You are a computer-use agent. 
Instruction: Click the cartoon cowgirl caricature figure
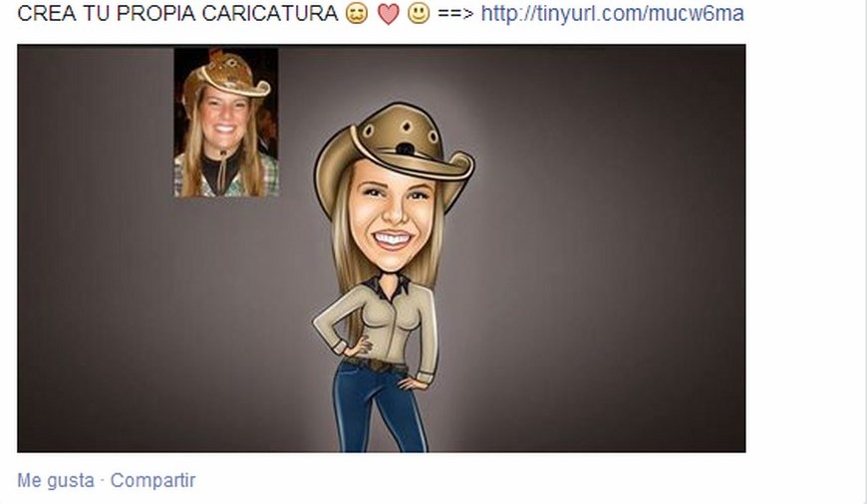pyautogui.click(x=391, y=276)
